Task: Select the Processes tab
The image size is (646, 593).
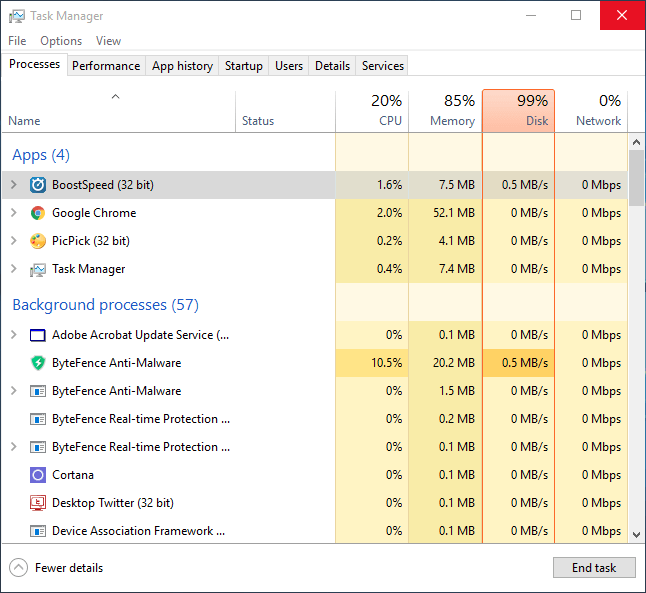Action: tap(35, 64)
